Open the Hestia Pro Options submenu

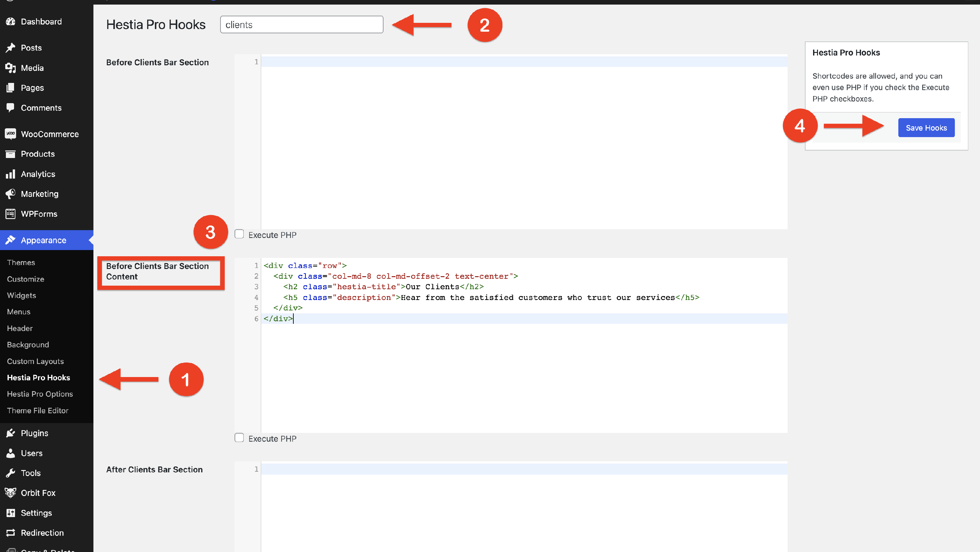click(x=40, y=394)
